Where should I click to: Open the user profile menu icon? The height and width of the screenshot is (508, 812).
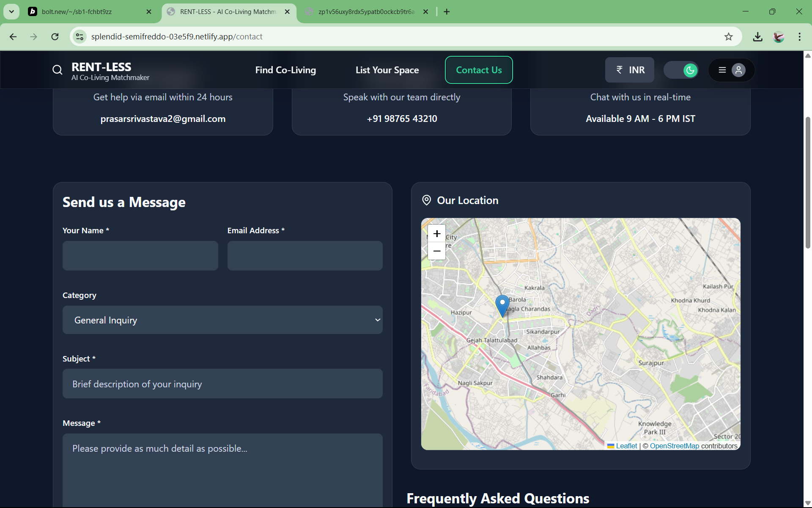click(738, 70)
